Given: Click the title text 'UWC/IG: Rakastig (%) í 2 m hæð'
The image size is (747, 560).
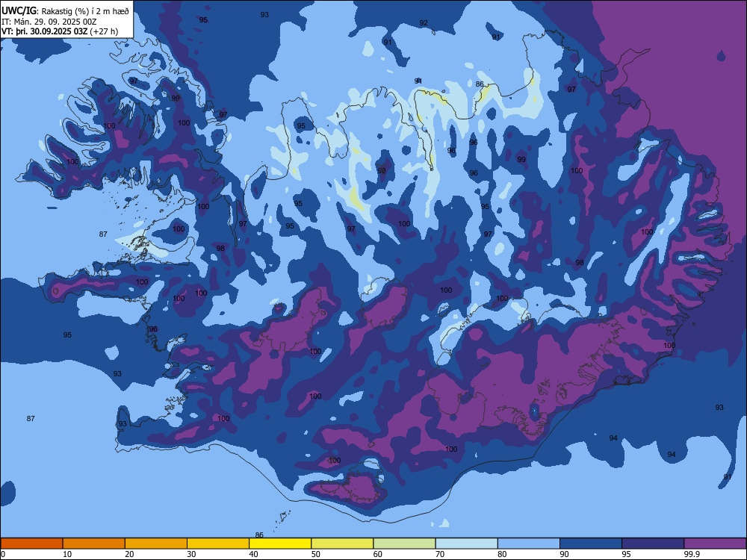Looking at the screenshot, I should click(x=65, y=11).
